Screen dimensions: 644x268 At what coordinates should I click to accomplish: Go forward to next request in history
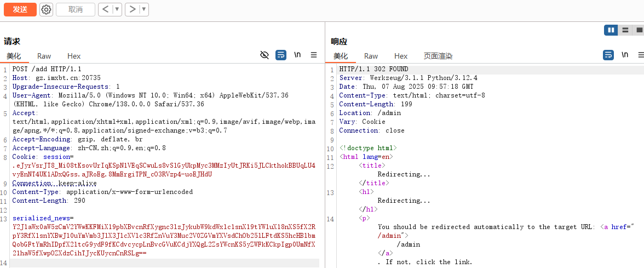click(x=132, y=9)
